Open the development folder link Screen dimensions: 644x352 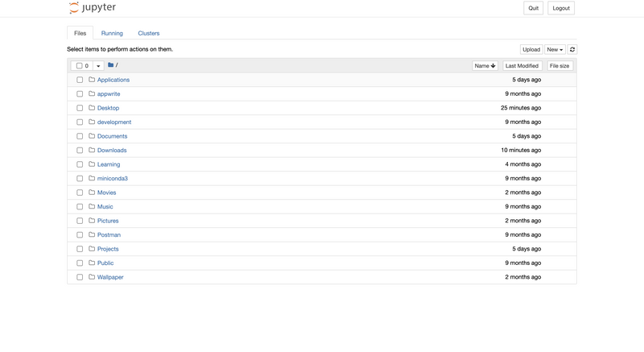114,122
